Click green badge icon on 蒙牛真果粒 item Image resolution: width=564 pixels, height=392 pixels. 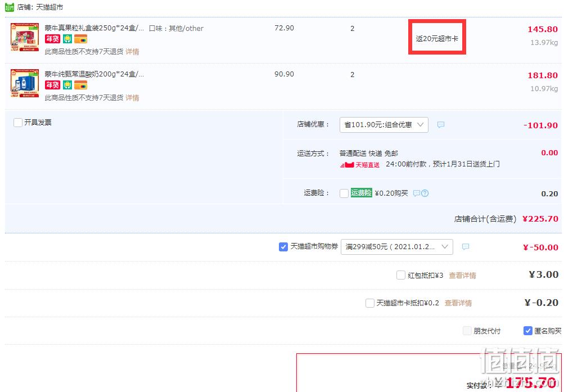point(67,39)
